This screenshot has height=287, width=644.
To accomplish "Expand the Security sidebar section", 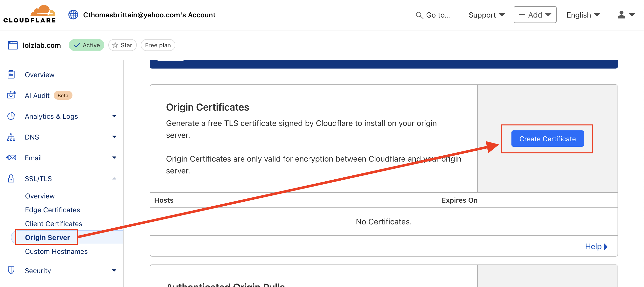I will click(114, 270).
